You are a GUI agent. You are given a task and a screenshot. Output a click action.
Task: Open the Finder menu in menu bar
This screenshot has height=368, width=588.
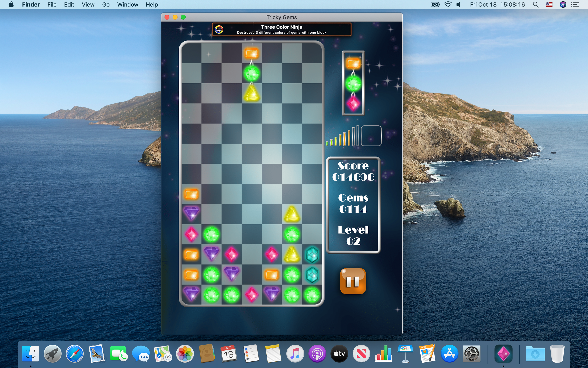click(31, 4)
